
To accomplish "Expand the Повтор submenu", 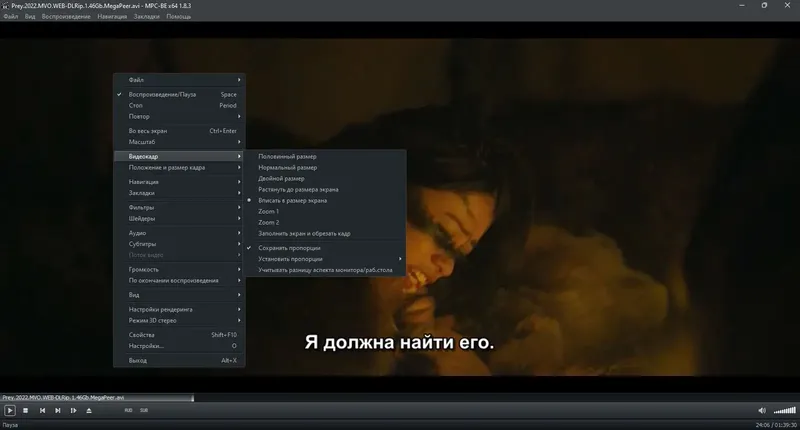I will click(x=179, y=116).
